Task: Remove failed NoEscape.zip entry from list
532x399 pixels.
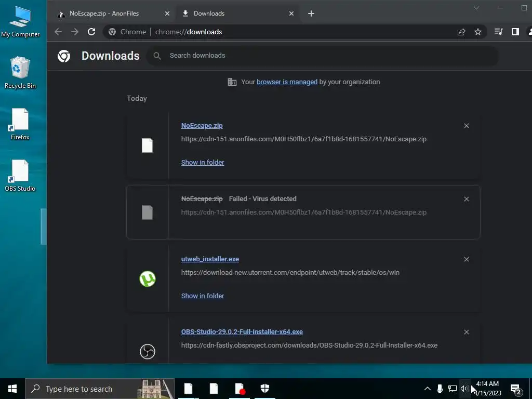Action: pyautogui.click(x=466, y=199)
